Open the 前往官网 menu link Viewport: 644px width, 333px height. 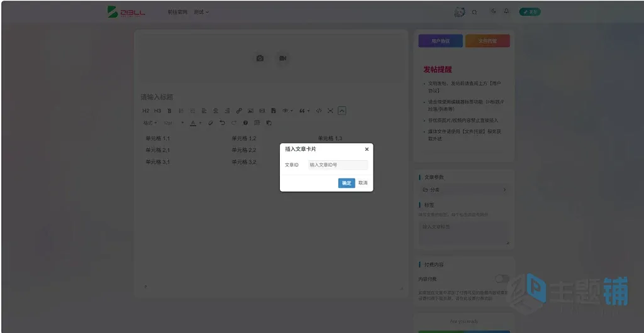[x=177, y=13]
